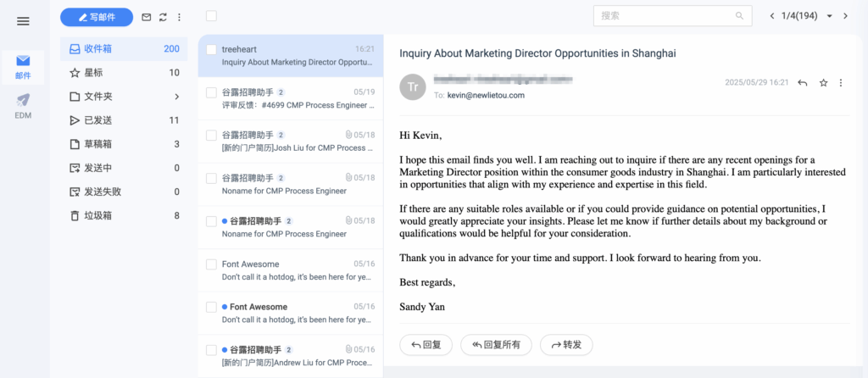The width and height of the screenshot is (868, 378).
Task: Click the 写邮件 compose button
Action: click(97, 17)
